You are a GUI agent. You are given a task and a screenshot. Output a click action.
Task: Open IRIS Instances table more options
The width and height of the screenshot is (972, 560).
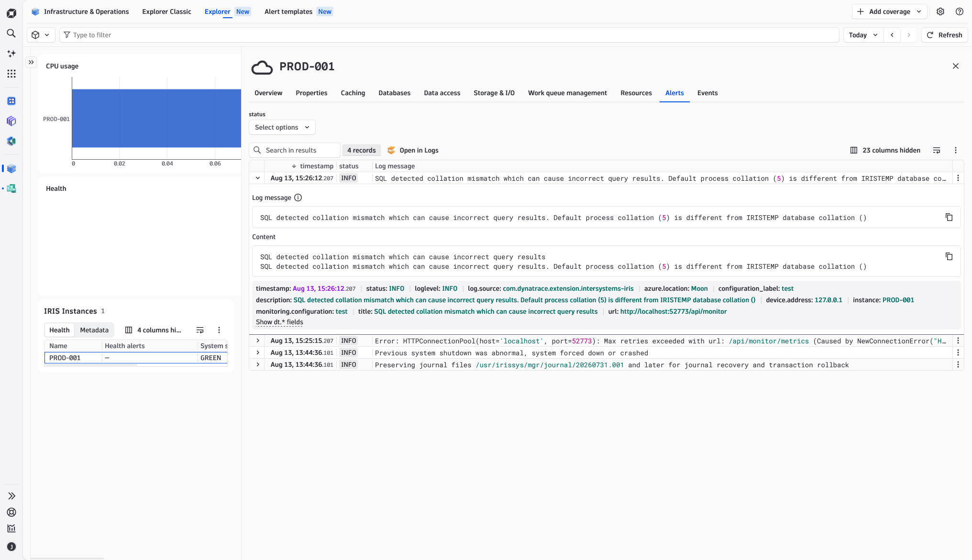click(x=219, y=330)
